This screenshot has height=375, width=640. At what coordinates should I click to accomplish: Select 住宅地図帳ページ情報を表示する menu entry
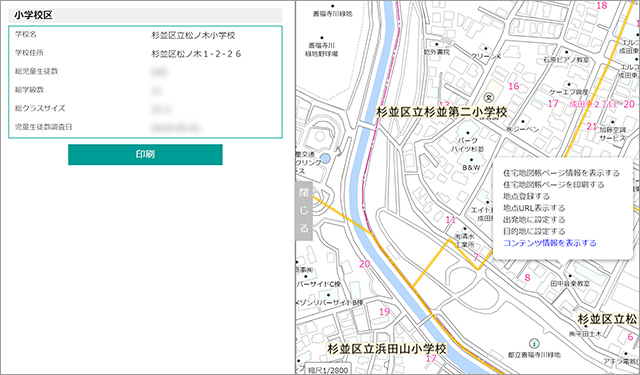click(561, 173)
